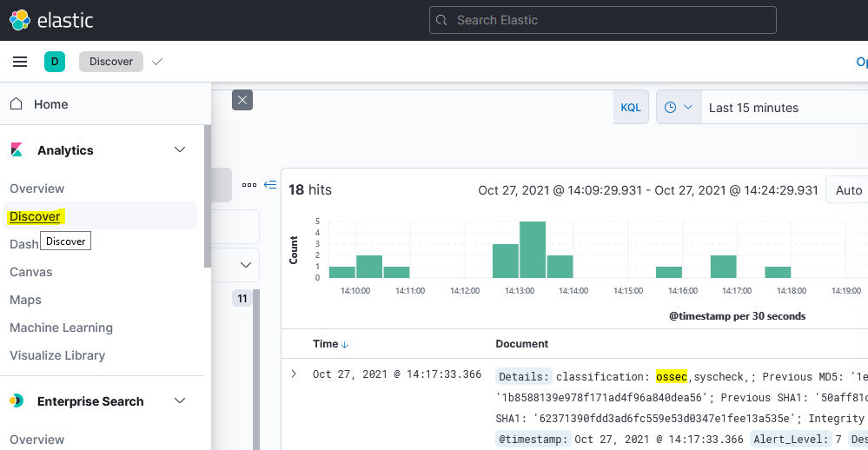
Task: Open the Auto interval dropdown
Action: (847, 190)
